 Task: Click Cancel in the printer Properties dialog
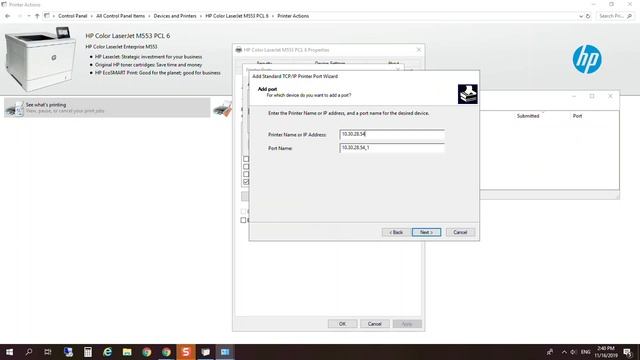click(374, 324)
